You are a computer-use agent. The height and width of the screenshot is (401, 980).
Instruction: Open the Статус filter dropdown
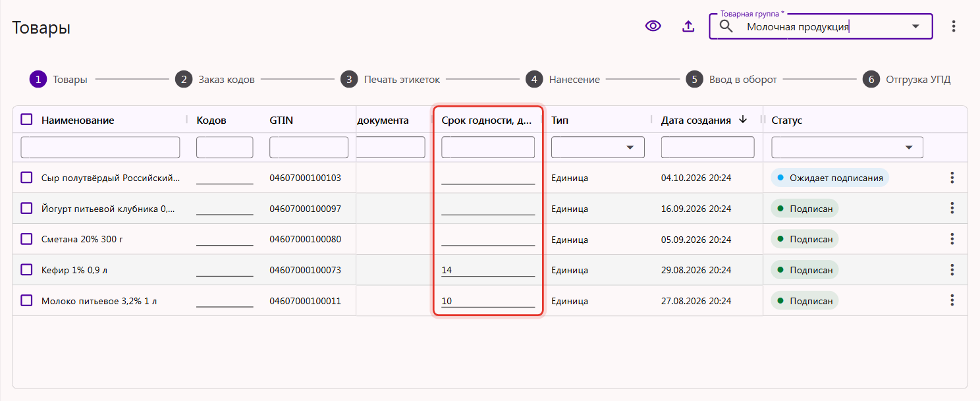847,147
